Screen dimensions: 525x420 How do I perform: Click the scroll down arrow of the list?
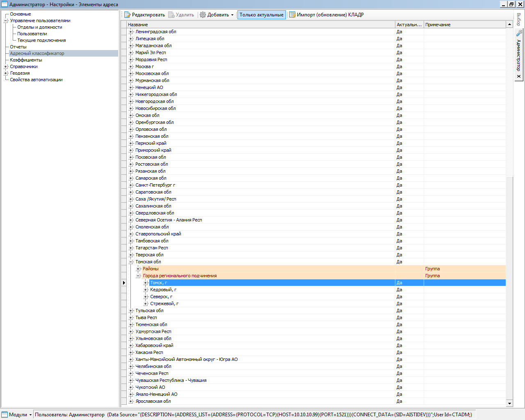510,404
